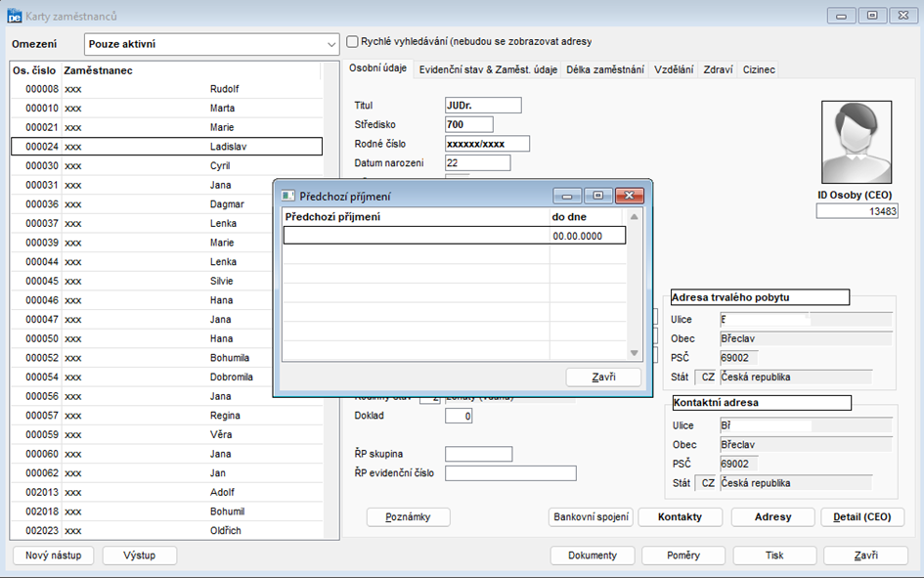Viewport: 924px width, 578px height.
Task: Click the Adresy button
Action: pos(773,517)
